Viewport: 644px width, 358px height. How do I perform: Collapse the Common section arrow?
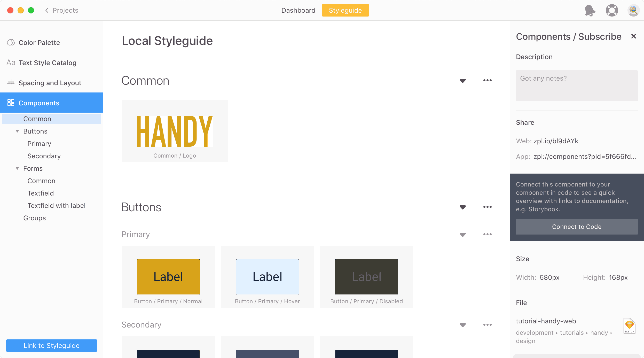[x=463, y=81]
